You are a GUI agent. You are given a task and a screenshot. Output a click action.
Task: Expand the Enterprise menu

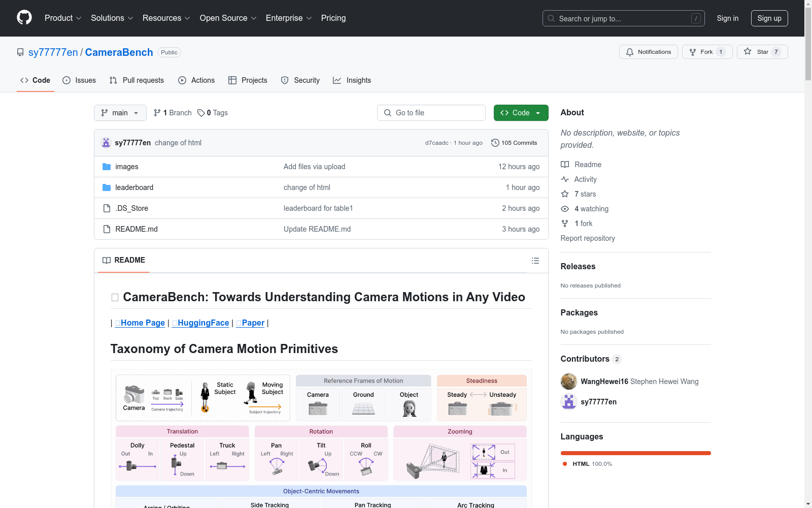(289, 18)
